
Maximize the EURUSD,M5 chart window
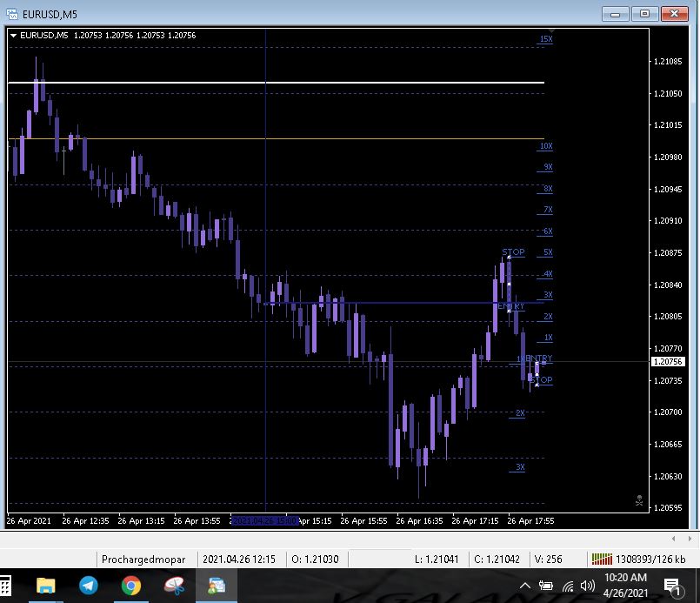click(x=644, y=14)
